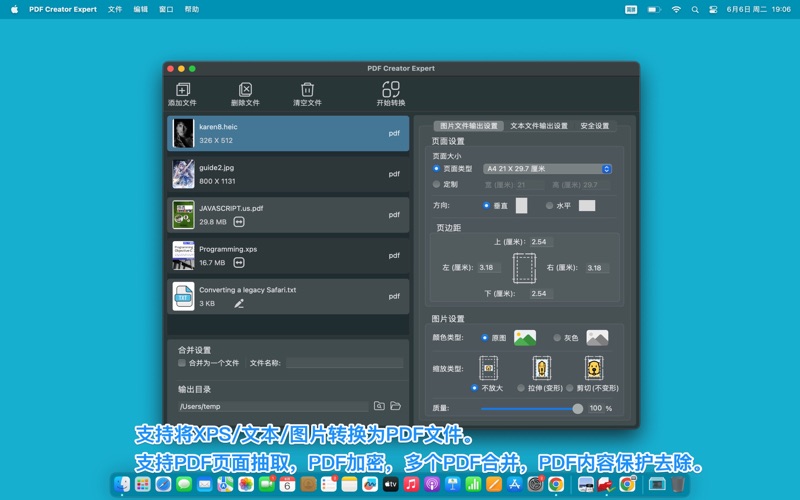Click the guide2.jpg thumbnail
800x500 pixels.
point(183,174)
